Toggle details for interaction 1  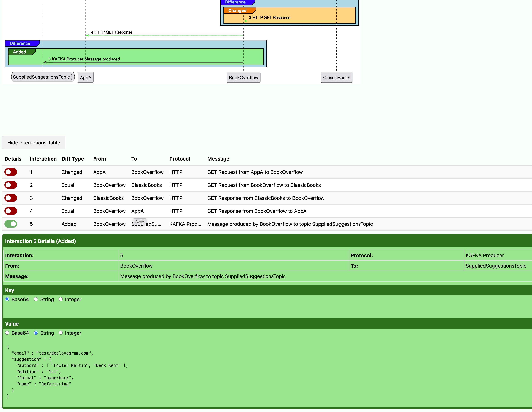[11, 172]
